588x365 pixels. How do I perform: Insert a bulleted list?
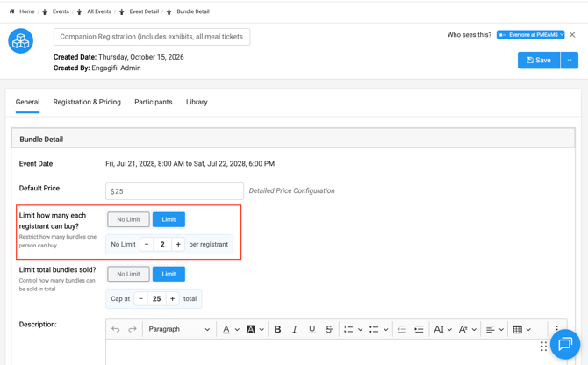click(374, 329)
